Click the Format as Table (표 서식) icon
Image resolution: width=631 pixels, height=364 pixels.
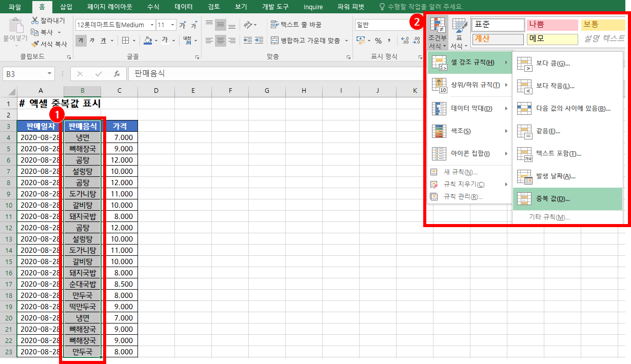459,26
